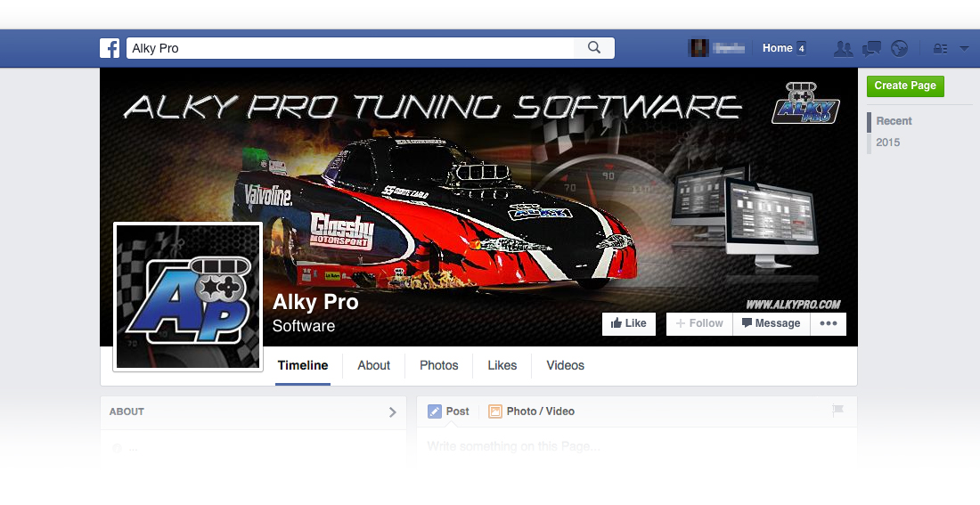The height and width of the screenshot is (505, 980).
Task: Click the Facebook logo icon
Action: [x=110, y=48]
